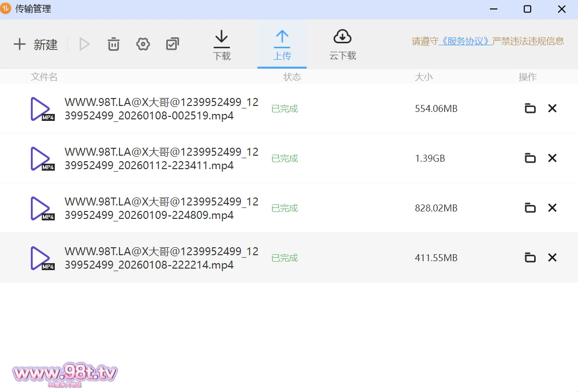Click the 大小 size column header
Viewport: 578px width, 392px height.
point(423,77)
